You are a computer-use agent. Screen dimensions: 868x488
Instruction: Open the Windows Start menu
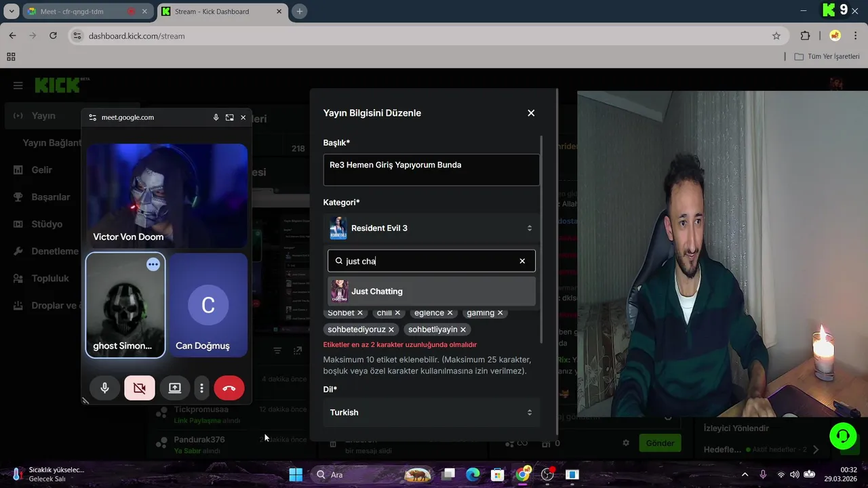click(296, 474)
